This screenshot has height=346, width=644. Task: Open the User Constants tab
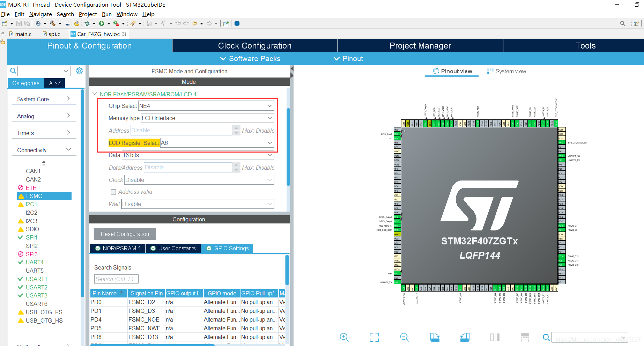(x=173, y=248)
